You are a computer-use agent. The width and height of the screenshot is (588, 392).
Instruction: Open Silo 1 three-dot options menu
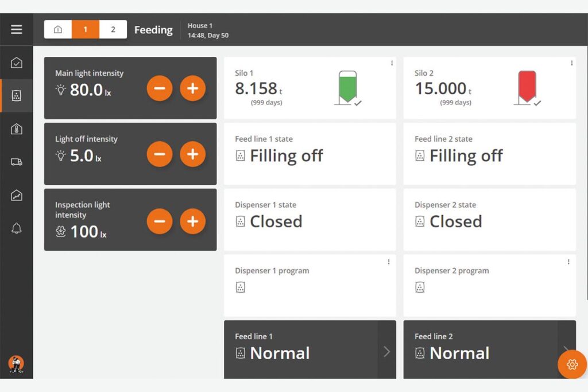(x=392, y=63)
